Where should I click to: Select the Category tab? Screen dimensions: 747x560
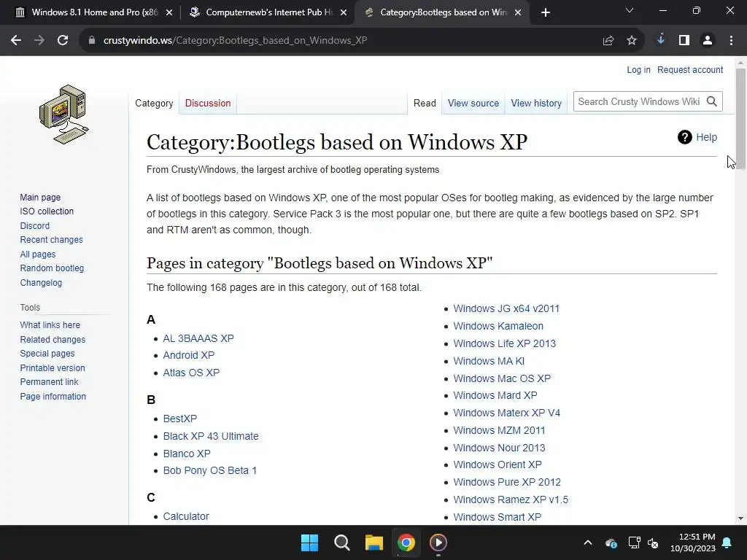pos(154,103)
